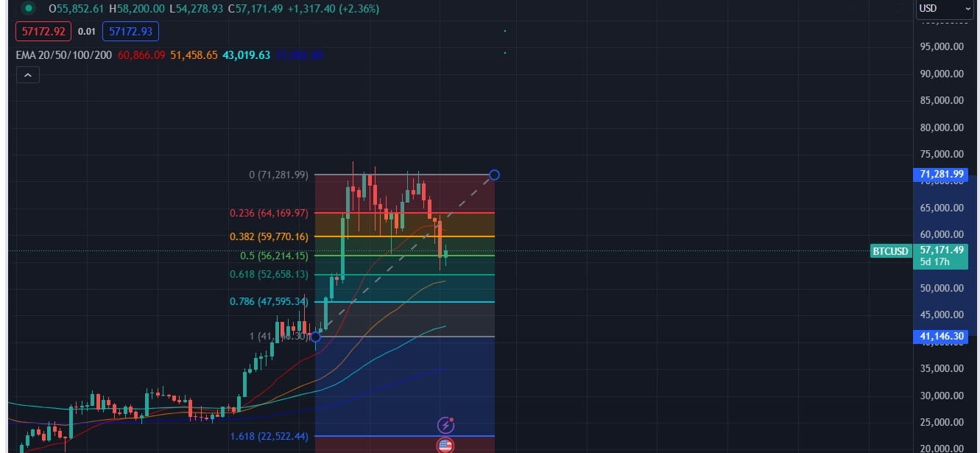The height and width of the screenshot is (453, 980).
Task: Click the 30,000.00 price scale label
Action: [942, 396]
